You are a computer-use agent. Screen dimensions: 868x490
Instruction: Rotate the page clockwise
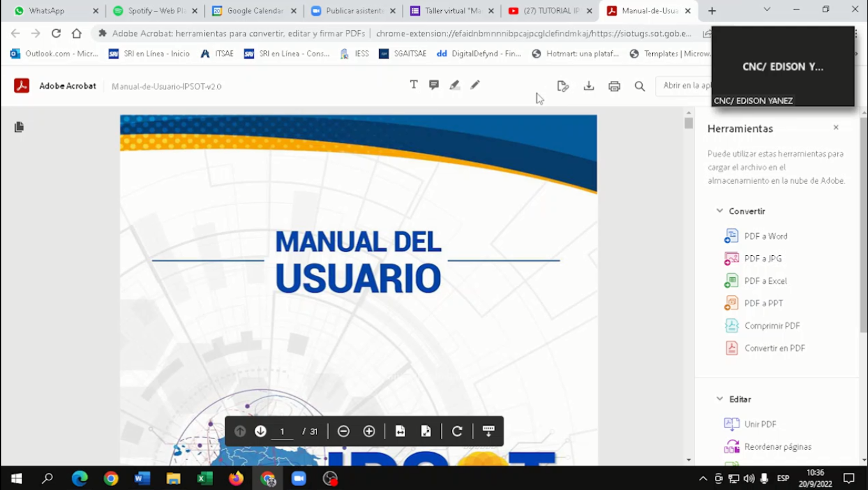click(x=457, y=431)
